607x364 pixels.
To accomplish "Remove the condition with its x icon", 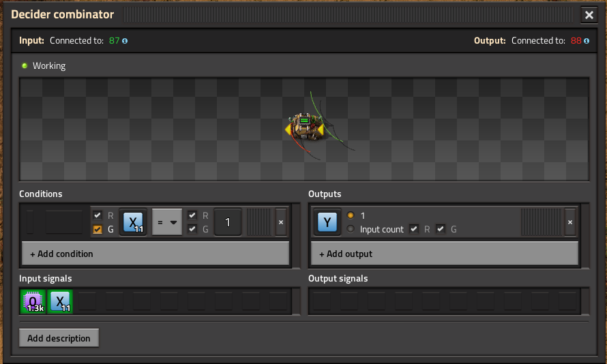I will tap(281, 222).
